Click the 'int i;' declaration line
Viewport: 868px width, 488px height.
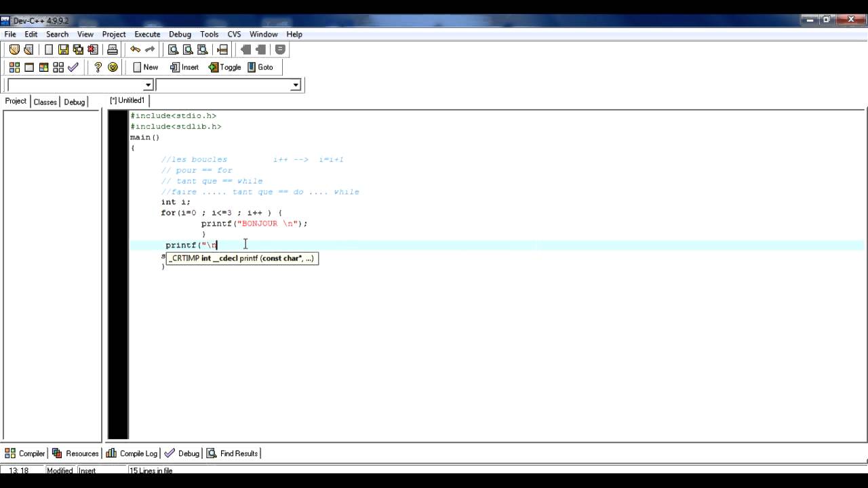pyautogui.click(x=176, y=202)
